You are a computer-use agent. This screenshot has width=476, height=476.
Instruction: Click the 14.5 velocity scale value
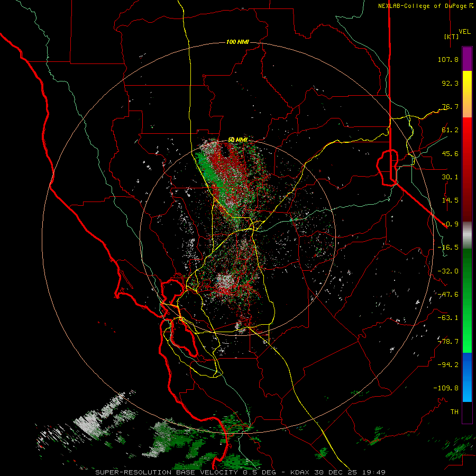click(x=450, y=200)
